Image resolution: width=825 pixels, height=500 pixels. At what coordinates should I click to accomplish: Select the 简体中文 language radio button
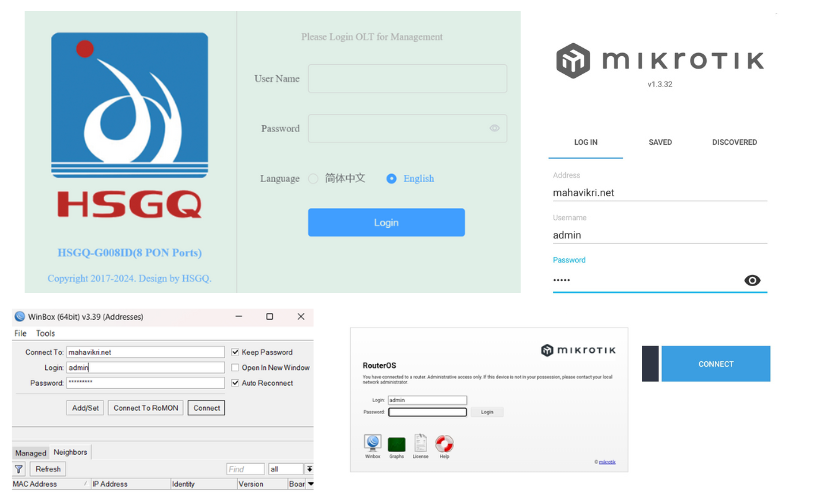(314, 179)
